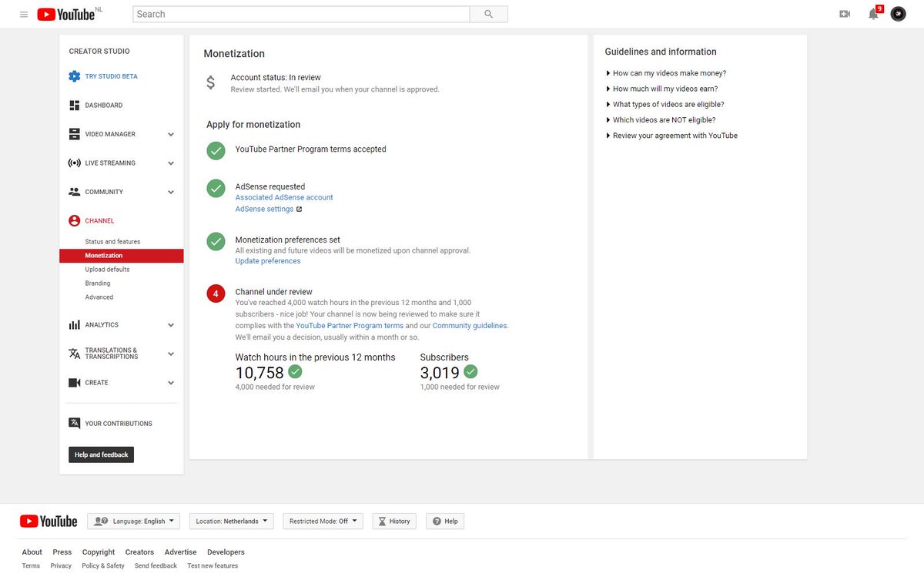
Task: Expand the Live Streaming section
Action: click(x=171, y=163)
